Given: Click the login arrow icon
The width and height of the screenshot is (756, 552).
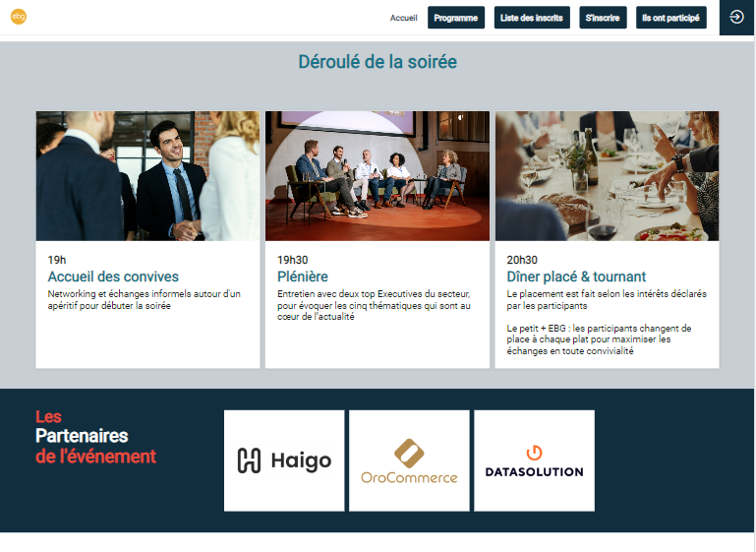Looking at the screenshot, I should (736, 18).
